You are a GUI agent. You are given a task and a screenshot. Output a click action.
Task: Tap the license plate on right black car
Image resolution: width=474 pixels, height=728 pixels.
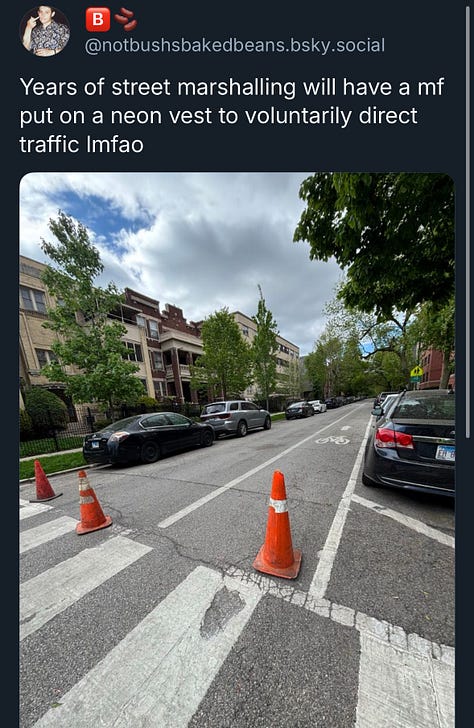445,453
